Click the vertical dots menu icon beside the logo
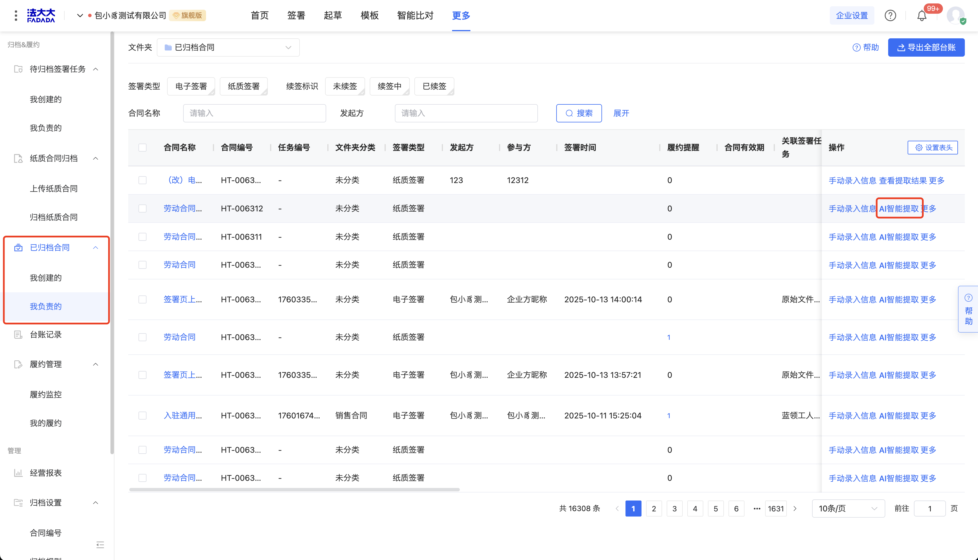Viewport: 978px width, 560px height. pos(16,16)
